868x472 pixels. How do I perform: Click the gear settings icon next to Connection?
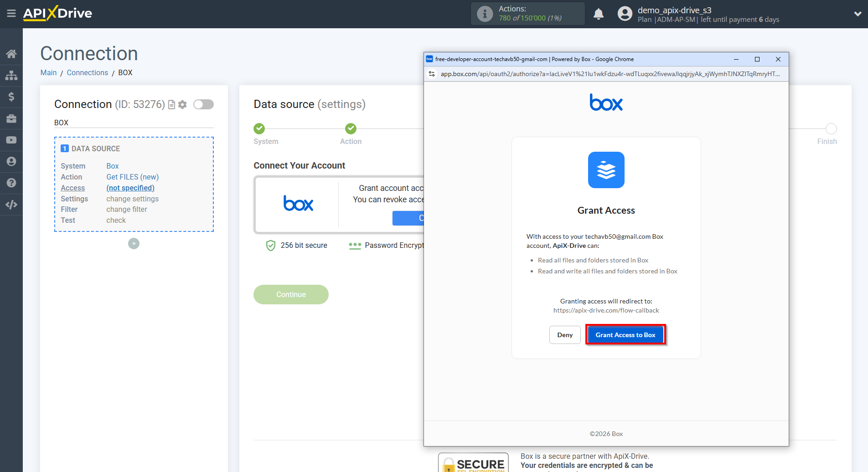182,104
